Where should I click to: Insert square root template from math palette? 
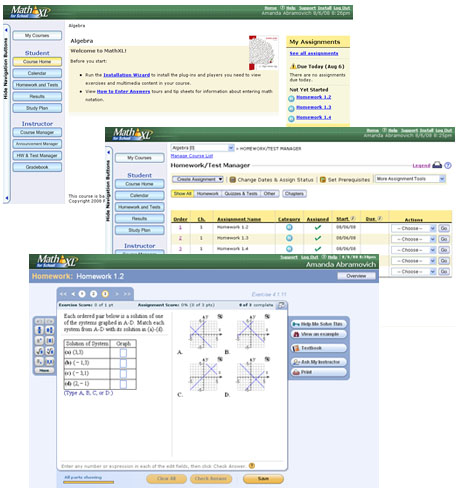click(39, 351)
